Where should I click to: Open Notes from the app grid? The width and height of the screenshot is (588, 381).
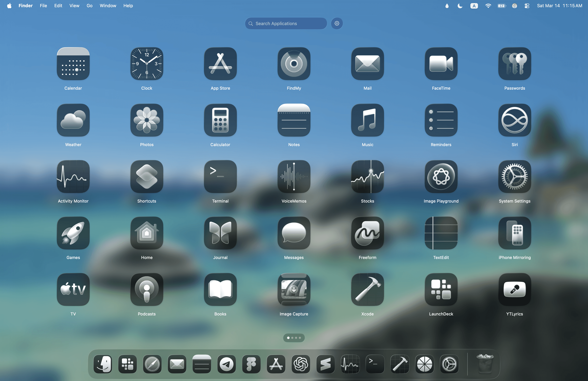tap(294, 120)
